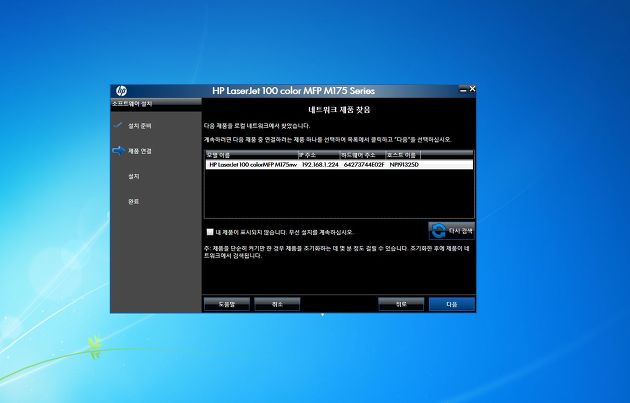This screenshot has width=630, height=403.
Task: Check 'my product is not shown' checkbox
Action: tap(210, 232)
